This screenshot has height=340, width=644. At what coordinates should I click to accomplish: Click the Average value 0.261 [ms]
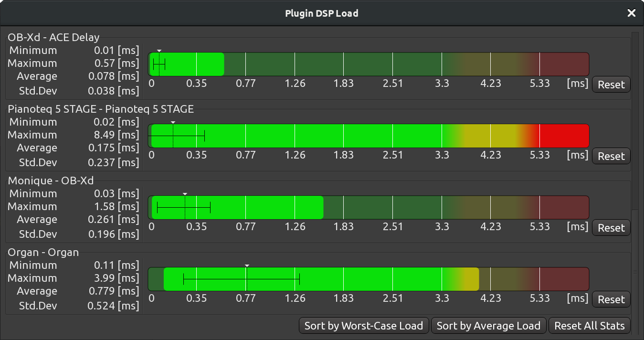pyautogui.click(x=114, y=220)
